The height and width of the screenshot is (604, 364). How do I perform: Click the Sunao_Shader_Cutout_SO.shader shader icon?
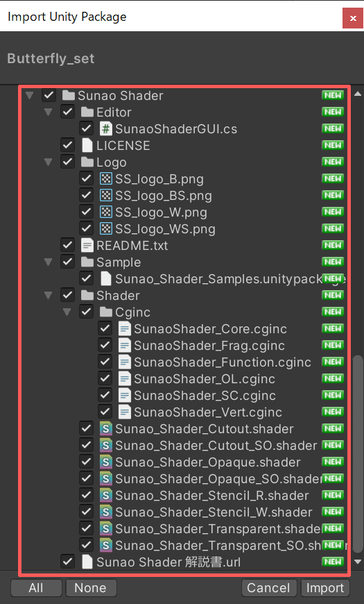(x=106, y=445)
